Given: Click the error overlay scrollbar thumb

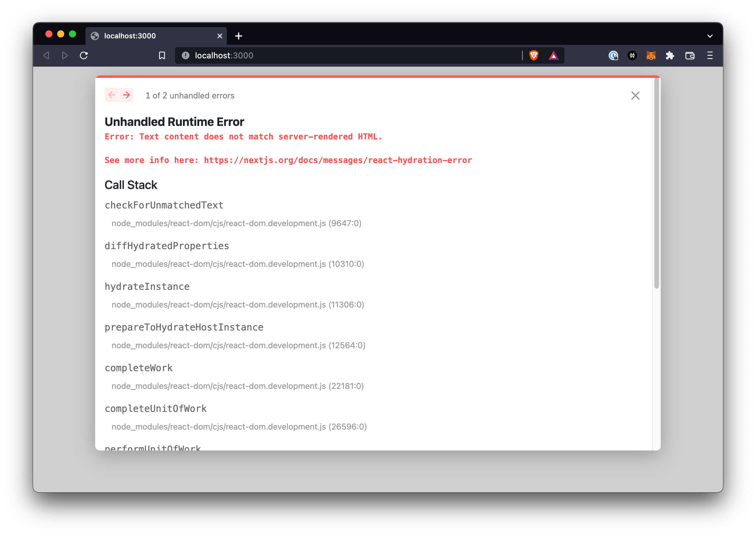Looking at the screenshot, I should (x=656, y=183).
